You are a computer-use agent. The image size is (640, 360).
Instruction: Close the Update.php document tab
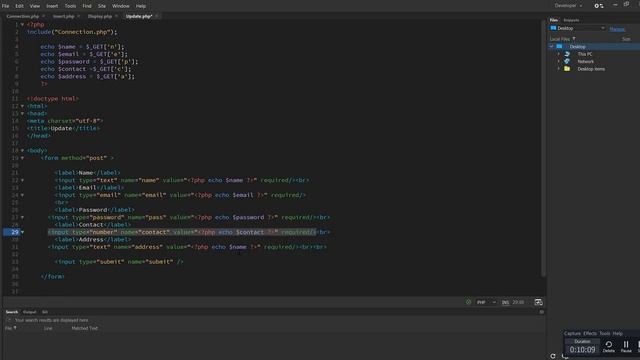pos(157,16)
